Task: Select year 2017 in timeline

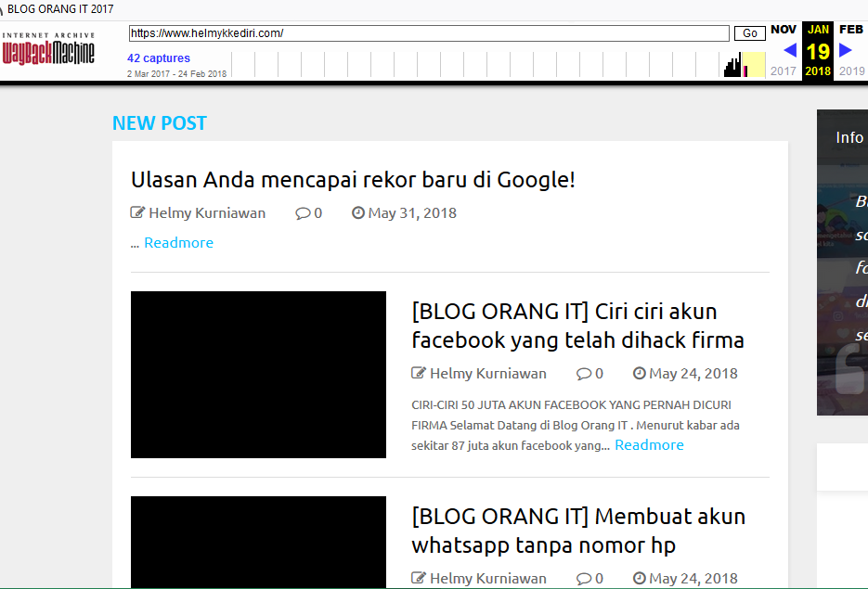Action: 784,70
